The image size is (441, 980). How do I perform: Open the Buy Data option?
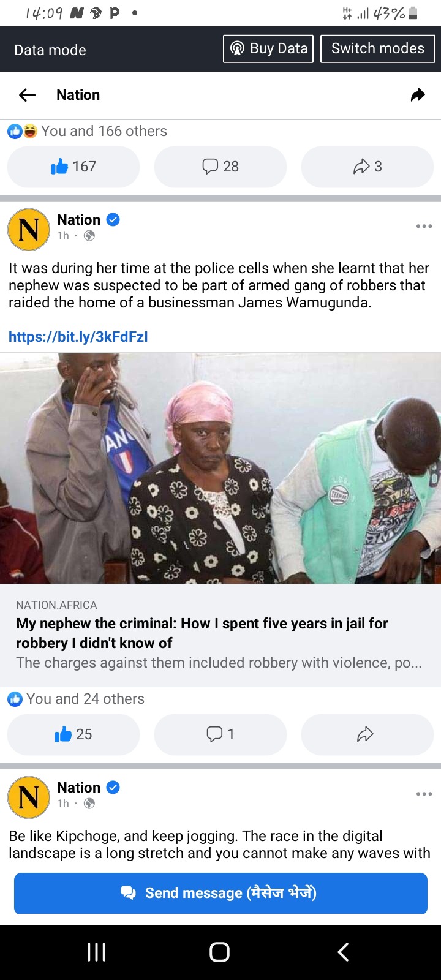coord(268,48)
